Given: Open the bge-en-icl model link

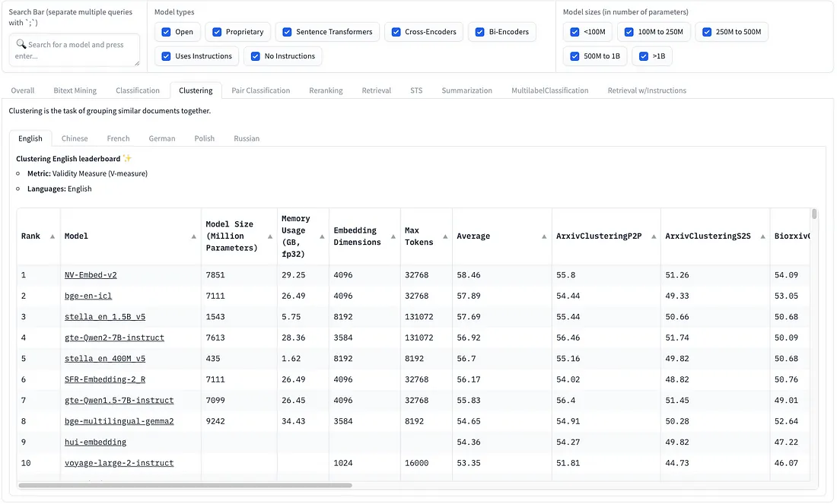Looking at the screenshot, I should point(88,296).
